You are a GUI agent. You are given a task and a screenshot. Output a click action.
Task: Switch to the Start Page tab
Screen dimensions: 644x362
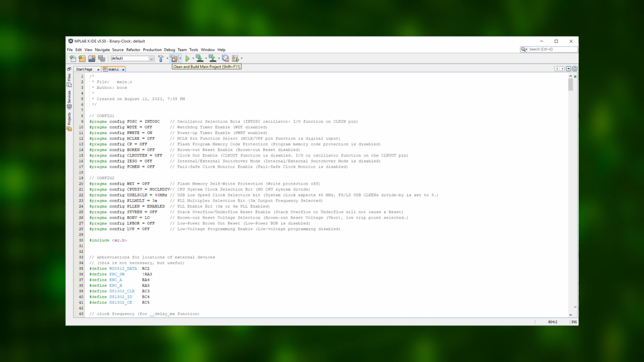pos(84,69)
